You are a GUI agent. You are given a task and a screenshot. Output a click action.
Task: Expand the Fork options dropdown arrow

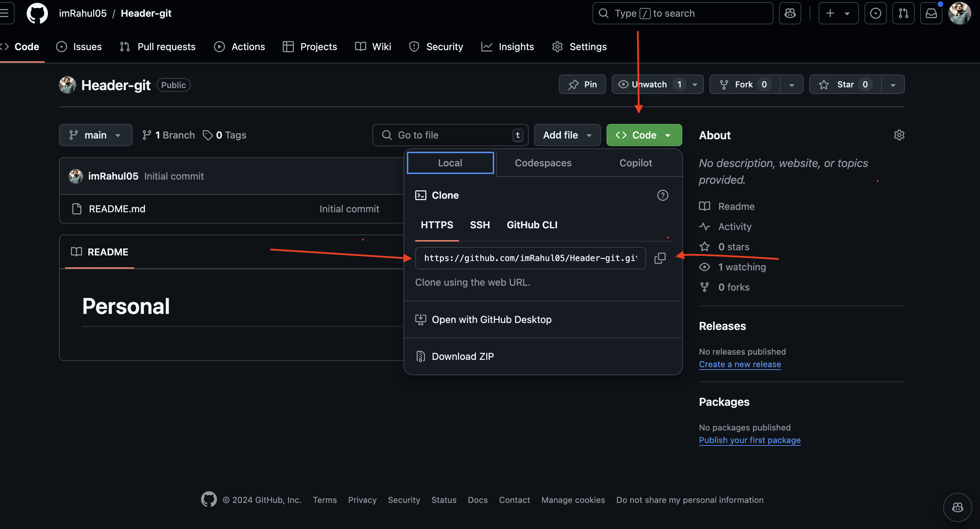[x=792, y=84]
